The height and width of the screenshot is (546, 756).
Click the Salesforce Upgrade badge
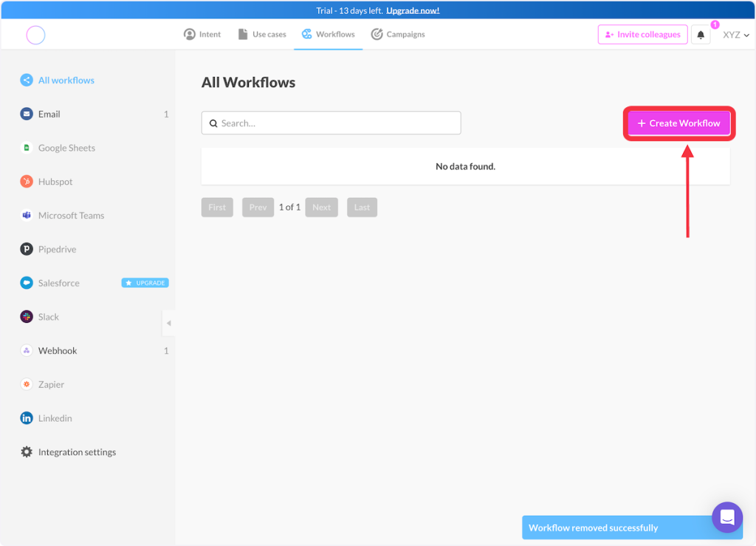[x=145, y=283]
